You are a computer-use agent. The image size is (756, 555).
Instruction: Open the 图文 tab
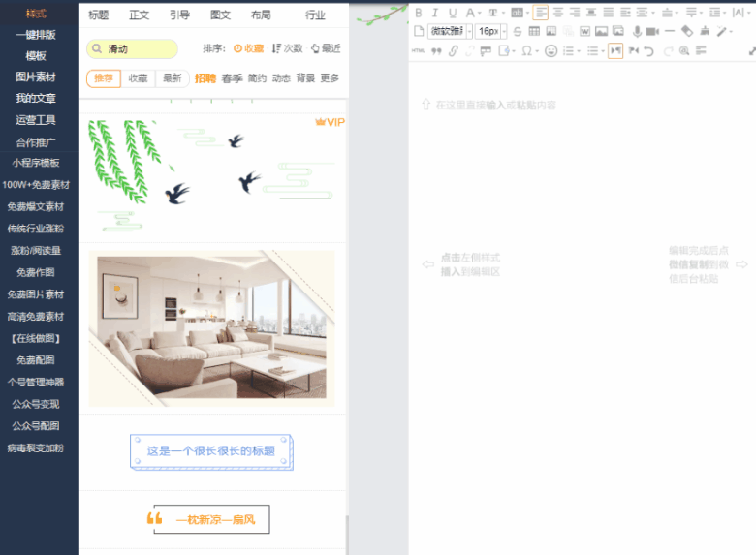pos(220,15)
